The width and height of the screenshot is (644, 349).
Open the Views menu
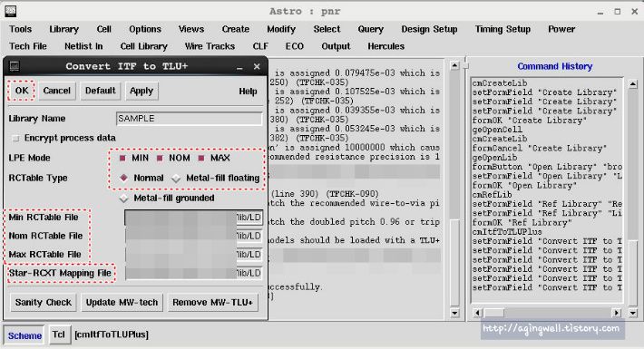191,29
